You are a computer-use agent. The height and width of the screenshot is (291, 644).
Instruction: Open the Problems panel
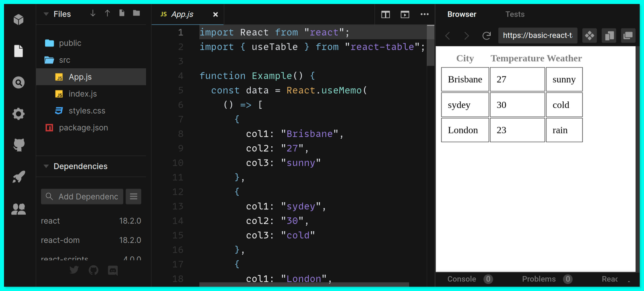tap(539, 279)
